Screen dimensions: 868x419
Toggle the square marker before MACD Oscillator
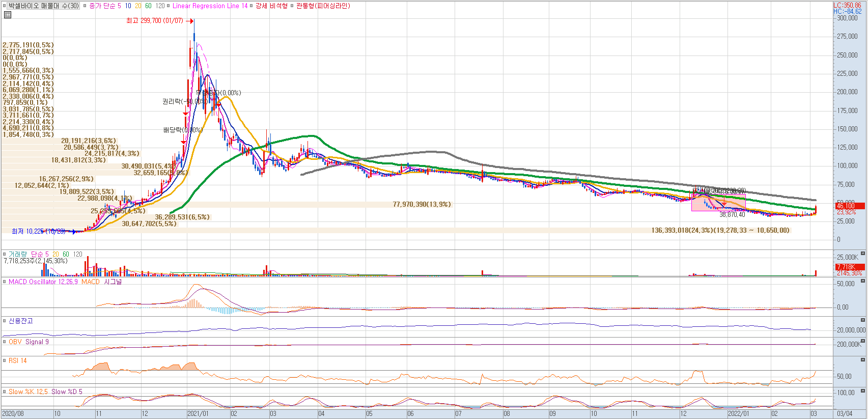5,282
